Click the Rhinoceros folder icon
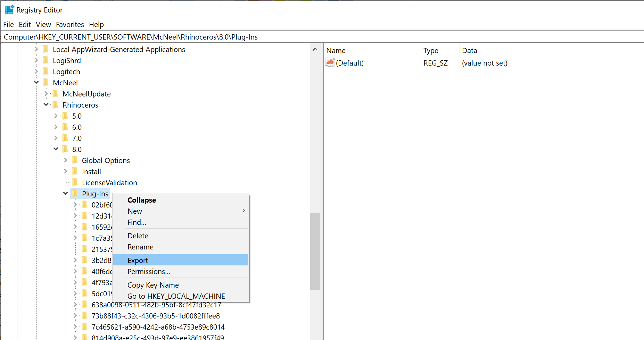Image resolution: width=644 pixels, height=340 pixels. (x=56, y=105)
